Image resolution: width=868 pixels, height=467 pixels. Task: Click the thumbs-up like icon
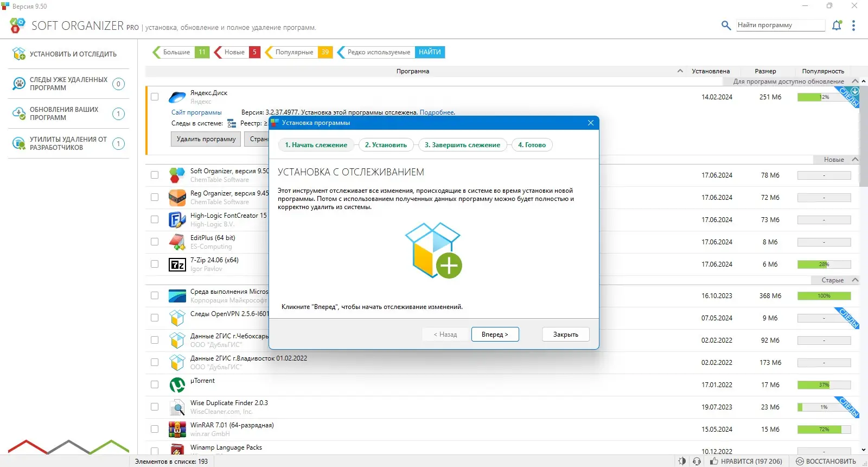coord(714,462)
